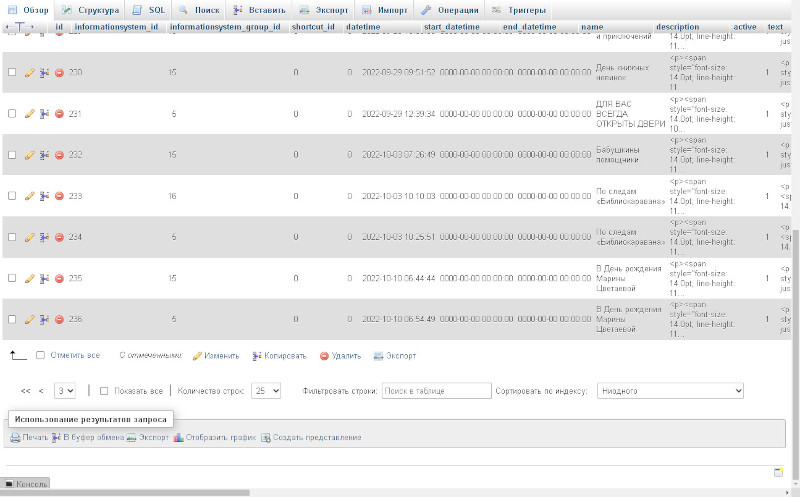Copy row 231 using copy icon
800x497 pixels.
44,114
